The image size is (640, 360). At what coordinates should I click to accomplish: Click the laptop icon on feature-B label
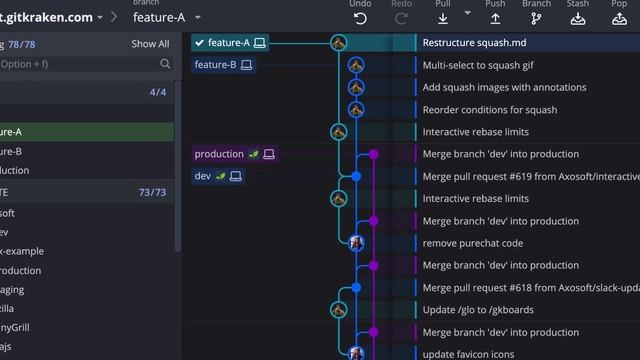pyautogui.click(x=247, y=64)
